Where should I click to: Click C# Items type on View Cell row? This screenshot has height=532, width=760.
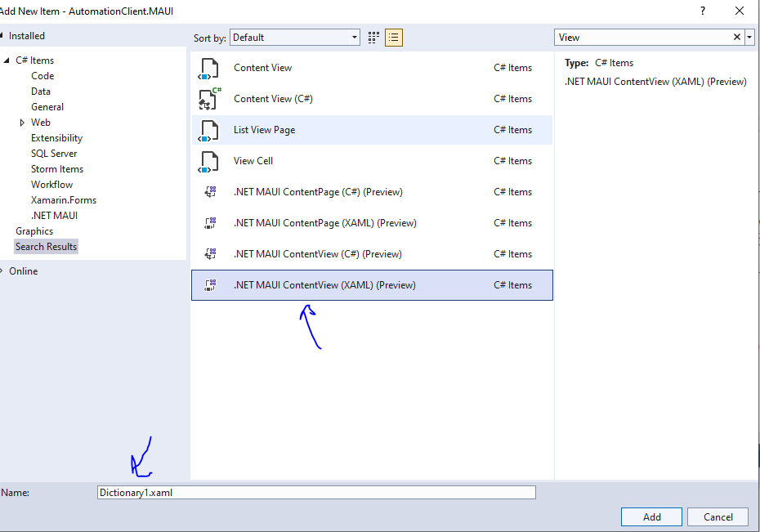tap(513, 161)
